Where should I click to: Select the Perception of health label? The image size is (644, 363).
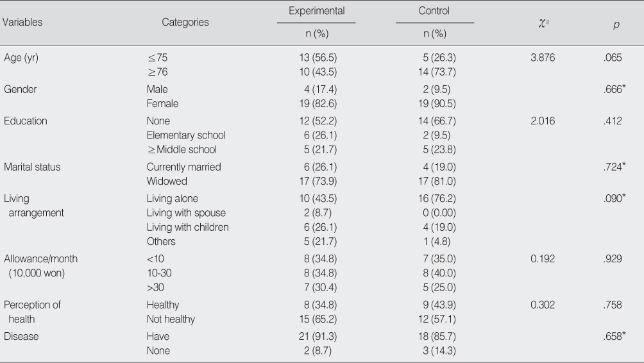point(32,312)
